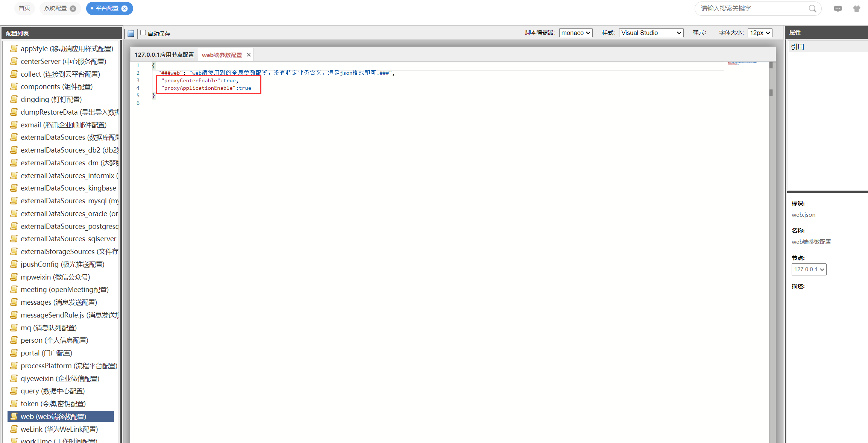Viewport: 868px width, 443px height.
Task: Open the Visual Studio style dropdown
Action: 651,33
